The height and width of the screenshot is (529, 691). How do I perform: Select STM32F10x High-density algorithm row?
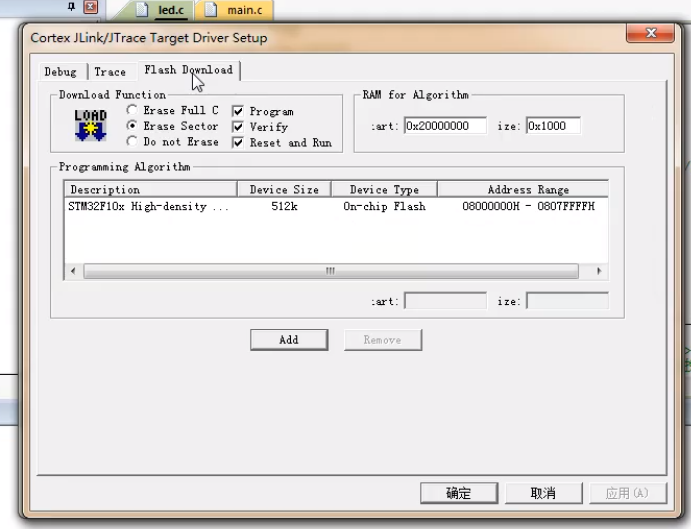click(x=336, y=206)
